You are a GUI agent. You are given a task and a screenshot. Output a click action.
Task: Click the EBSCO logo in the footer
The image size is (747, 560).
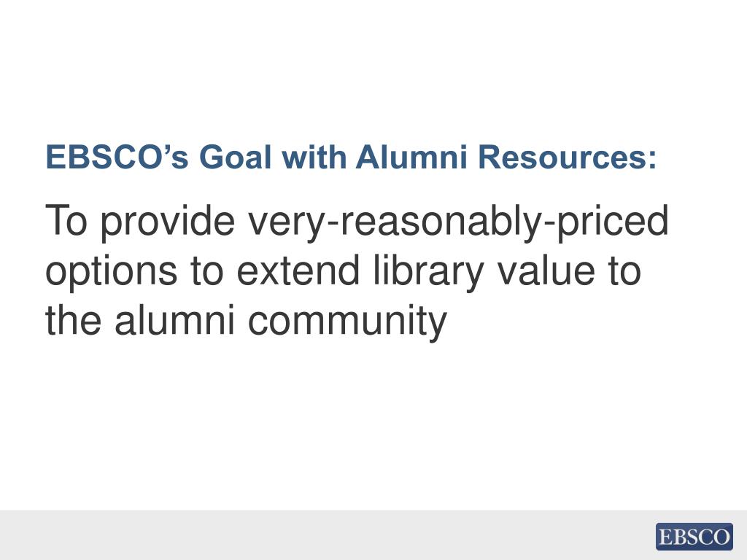(x=694, y=536)
